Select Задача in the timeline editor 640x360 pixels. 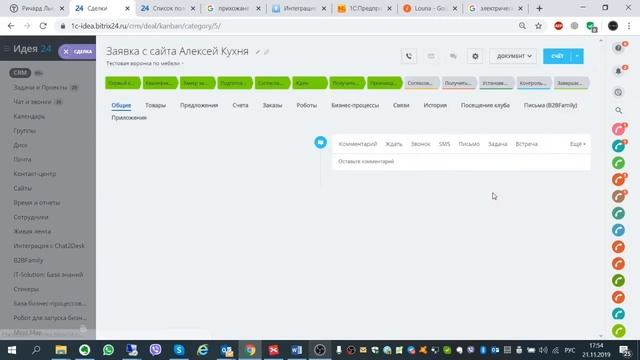[498, 144]
